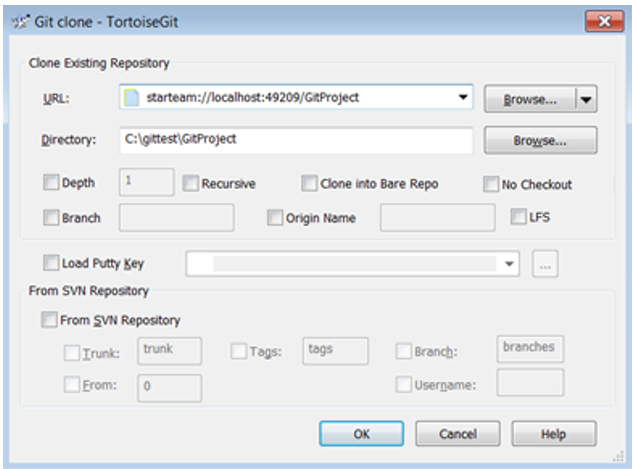Tick the SVN Branch checkbox
Screen dimensions: 632x469
pos(404,351)
